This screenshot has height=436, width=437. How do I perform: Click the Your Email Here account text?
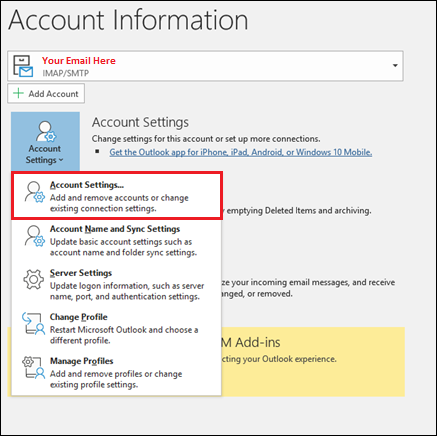(79, 61)
